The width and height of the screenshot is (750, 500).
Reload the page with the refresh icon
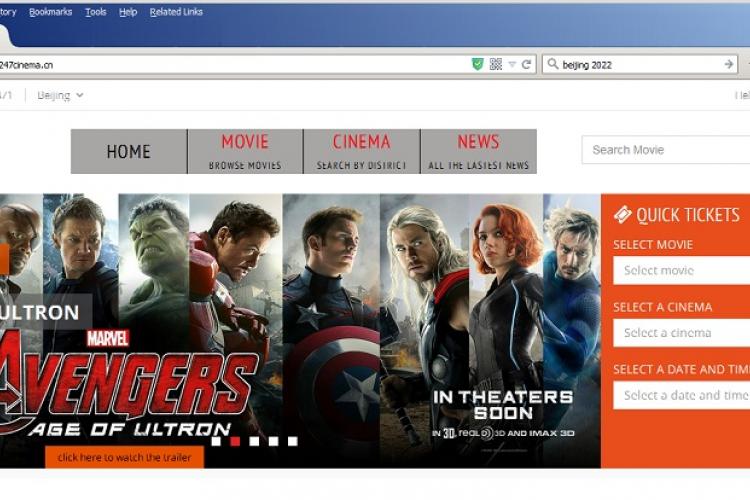pos(526,64)
